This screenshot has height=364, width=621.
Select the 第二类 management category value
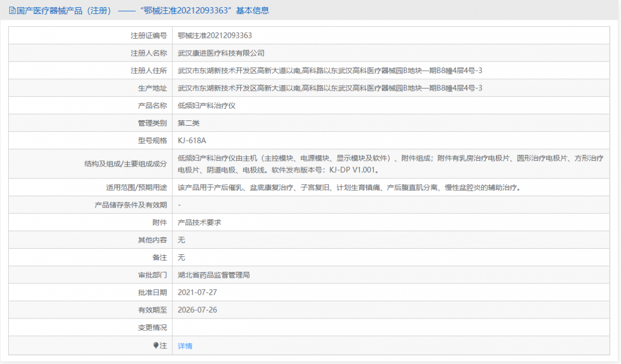[x=188, y=123]
